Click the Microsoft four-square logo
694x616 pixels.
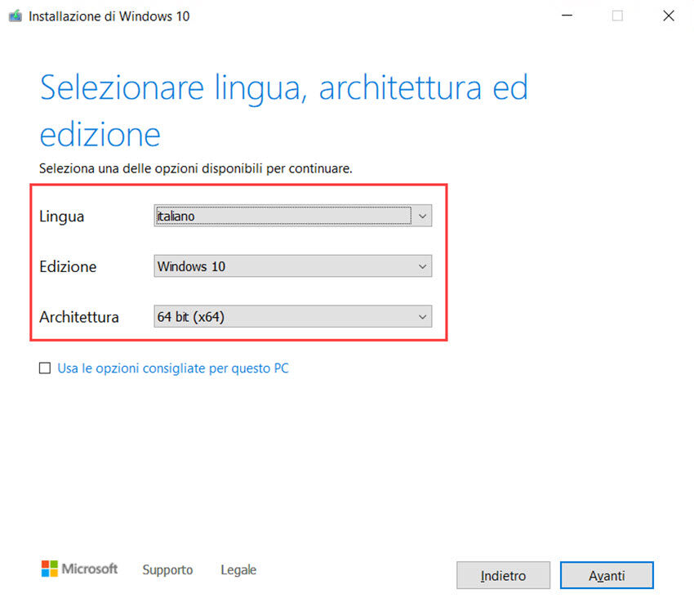(50, 569)
